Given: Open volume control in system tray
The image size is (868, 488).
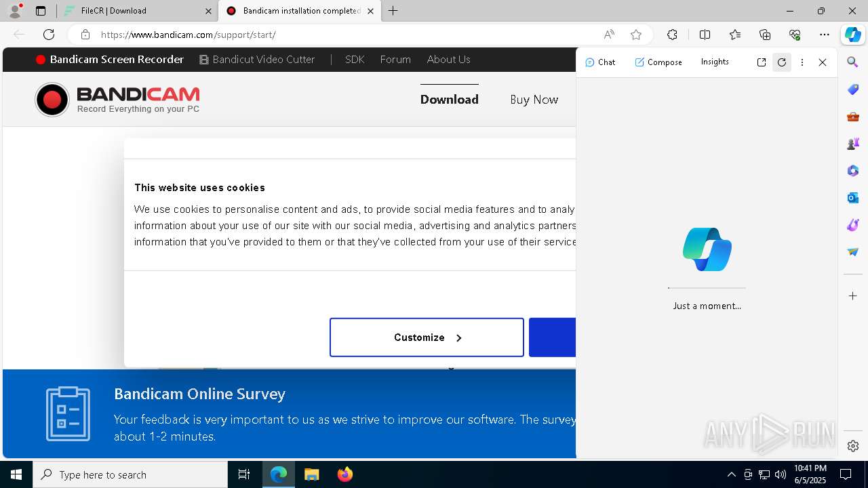Looking at the screenshot, I should click(781, 474).
